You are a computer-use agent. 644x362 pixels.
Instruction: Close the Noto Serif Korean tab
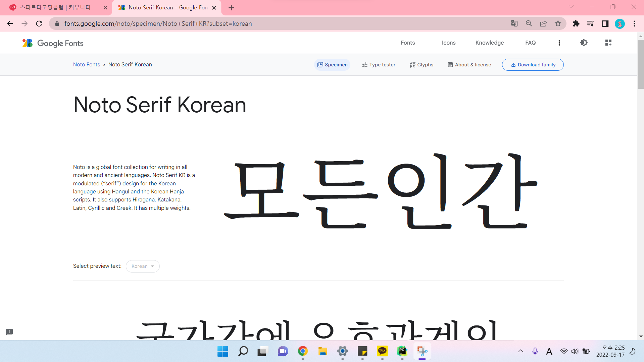click(x=214, y=7)
